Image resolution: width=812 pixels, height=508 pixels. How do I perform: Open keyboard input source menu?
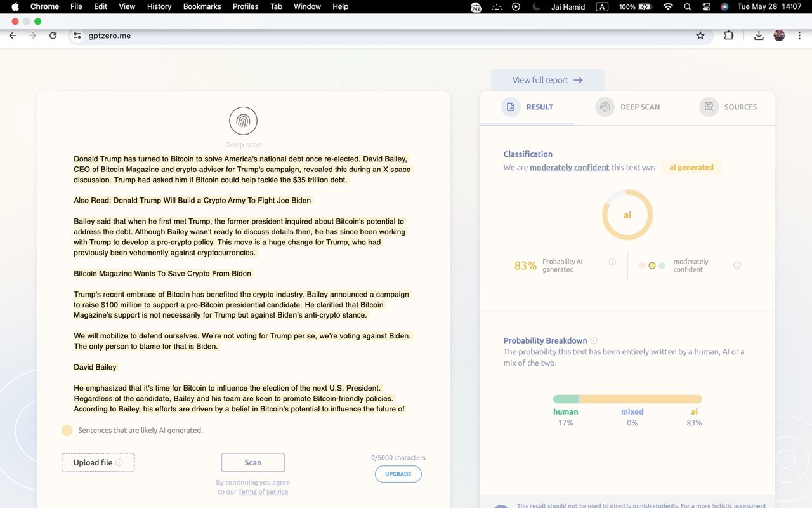(602, 6)
